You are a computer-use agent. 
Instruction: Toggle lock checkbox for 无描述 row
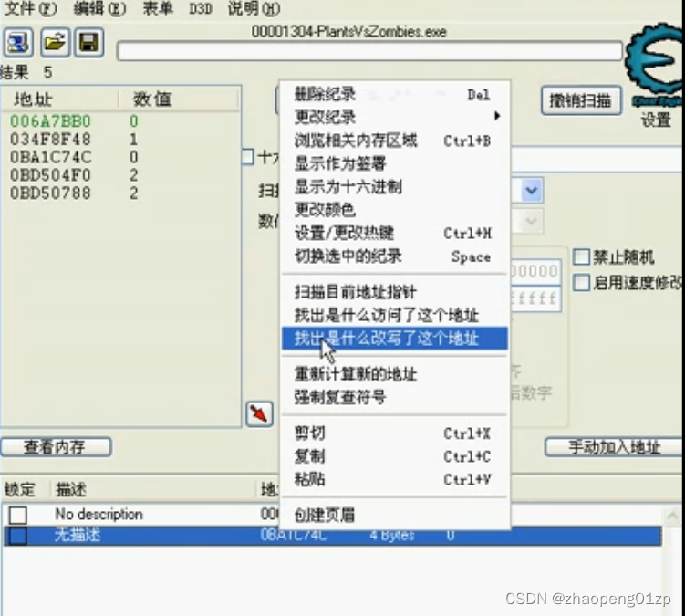(x=18, y=536)
